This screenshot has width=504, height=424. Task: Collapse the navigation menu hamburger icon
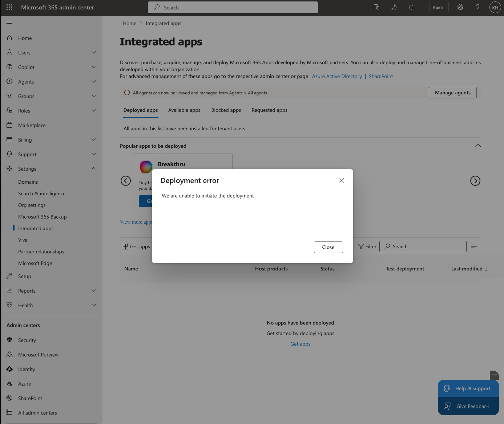click(x=9, y=23)
